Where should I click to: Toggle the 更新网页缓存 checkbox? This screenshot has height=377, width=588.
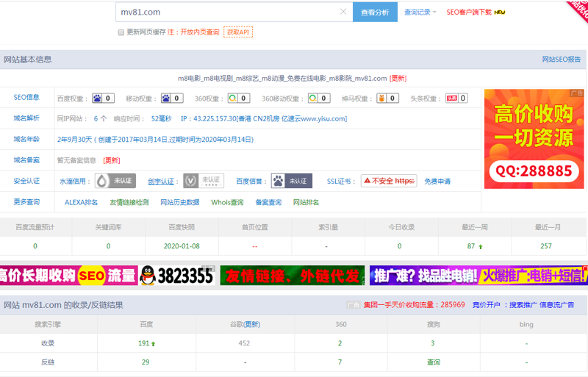121,32
